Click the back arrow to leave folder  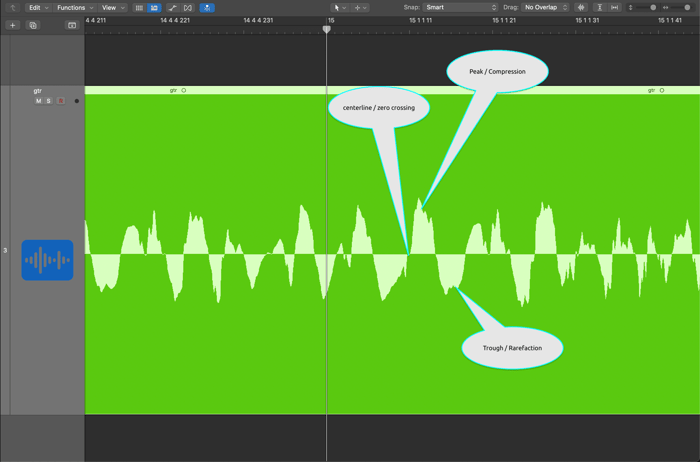(x=12, y=8)
